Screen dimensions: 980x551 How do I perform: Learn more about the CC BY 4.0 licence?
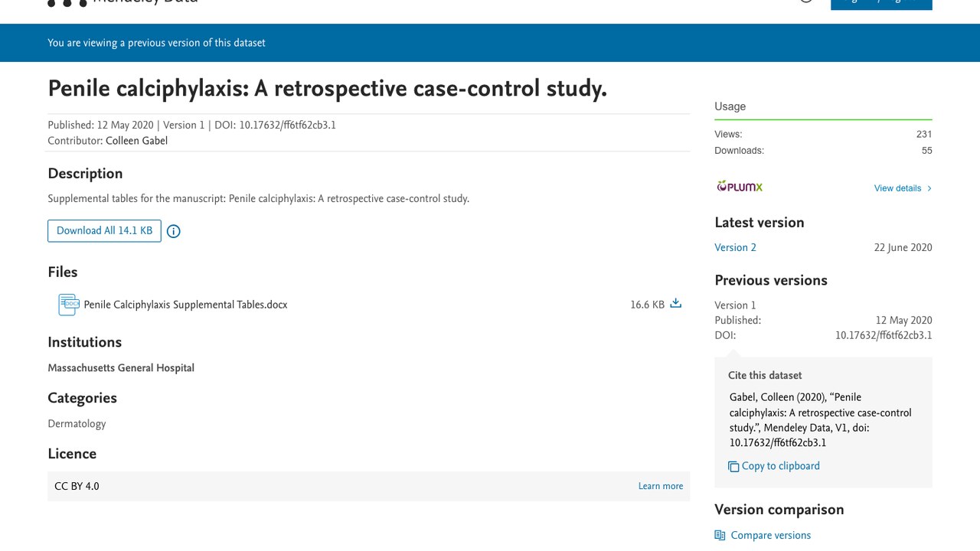(661, 486)
